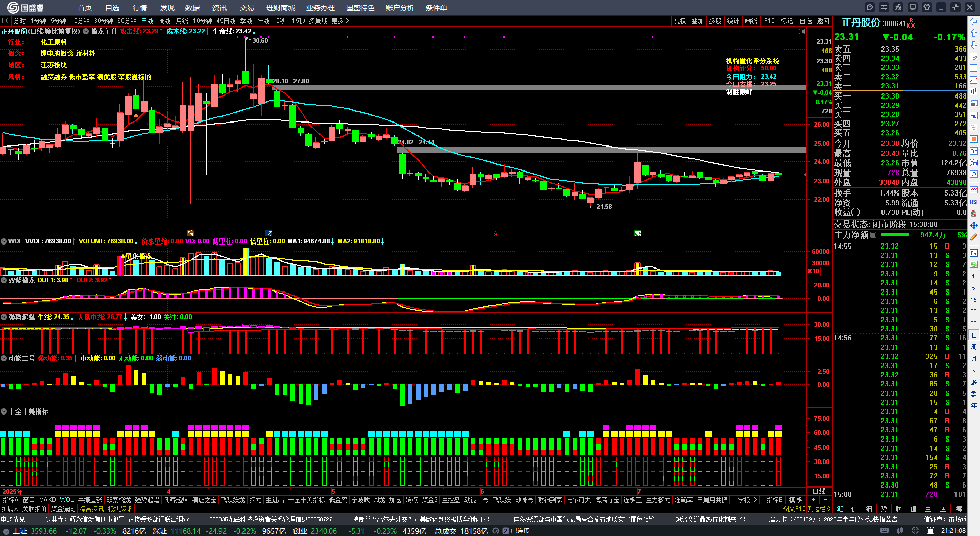Click the 返回 return button

(x=823, y=21)
